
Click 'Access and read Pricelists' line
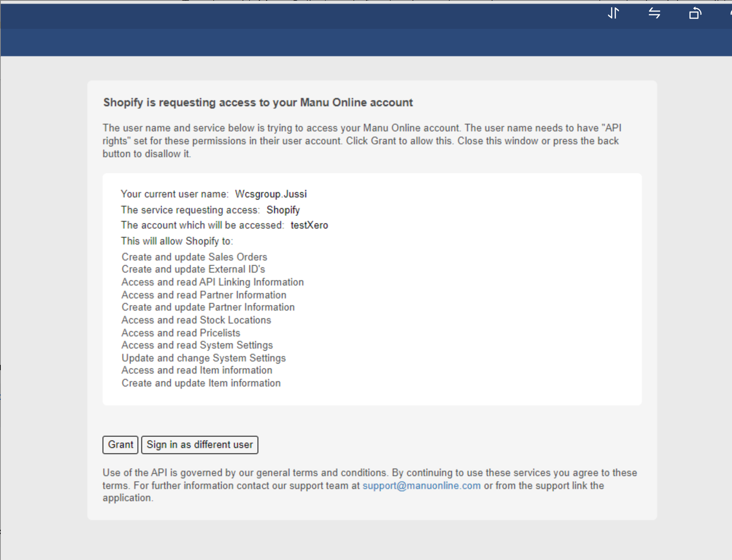coord(181,333)
